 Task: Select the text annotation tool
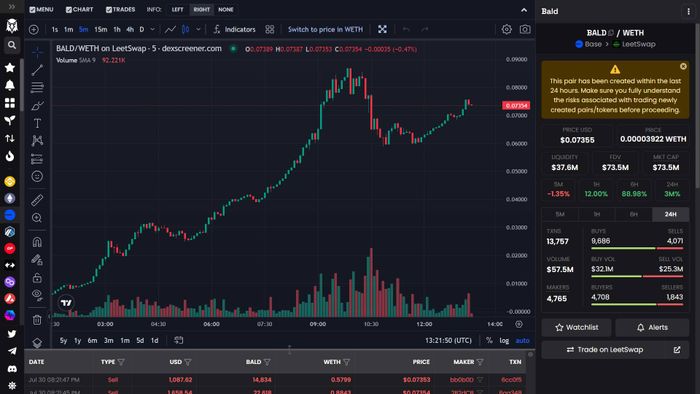point(38,123)
